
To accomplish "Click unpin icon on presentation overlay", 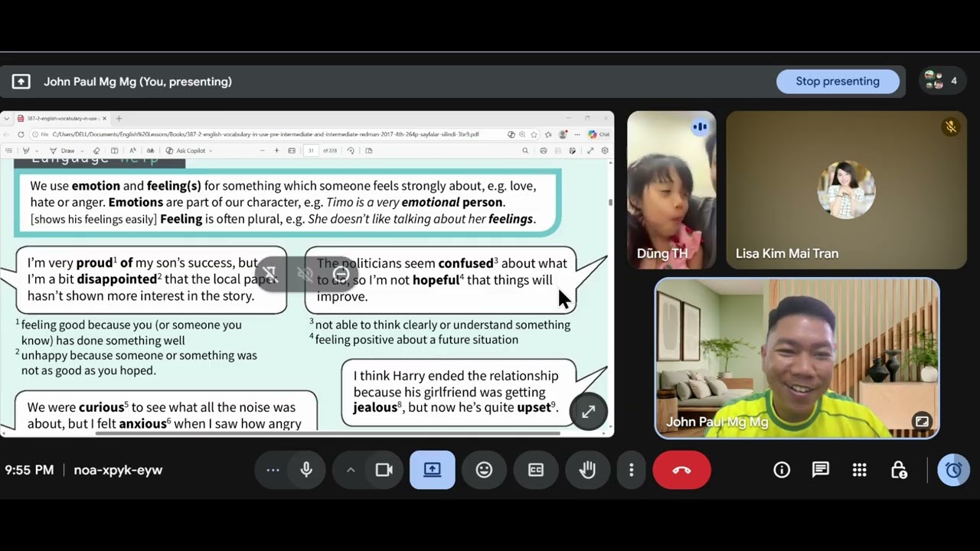I will [269, 273].
